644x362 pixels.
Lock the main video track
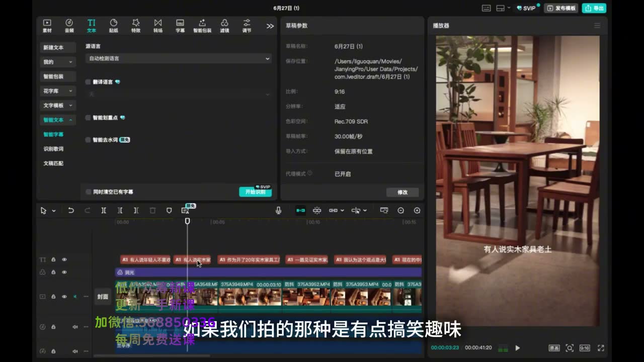pyautogui.click(x=53, y=297)
